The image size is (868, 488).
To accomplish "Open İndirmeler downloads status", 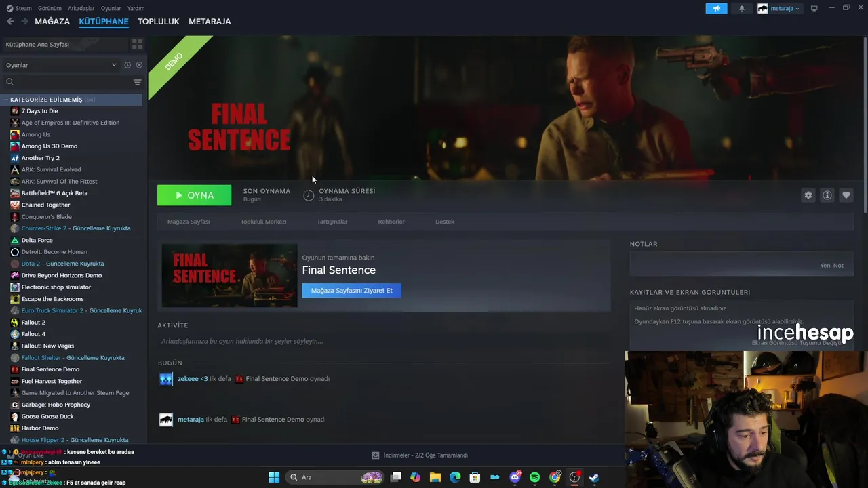I will click(x=419, y=455).
